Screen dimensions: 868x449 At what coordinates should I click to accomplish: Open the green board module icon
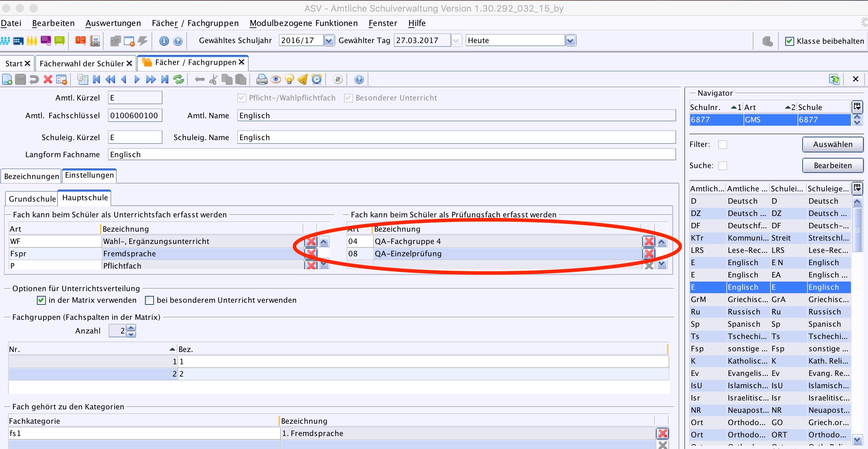[x=60, y=41]
